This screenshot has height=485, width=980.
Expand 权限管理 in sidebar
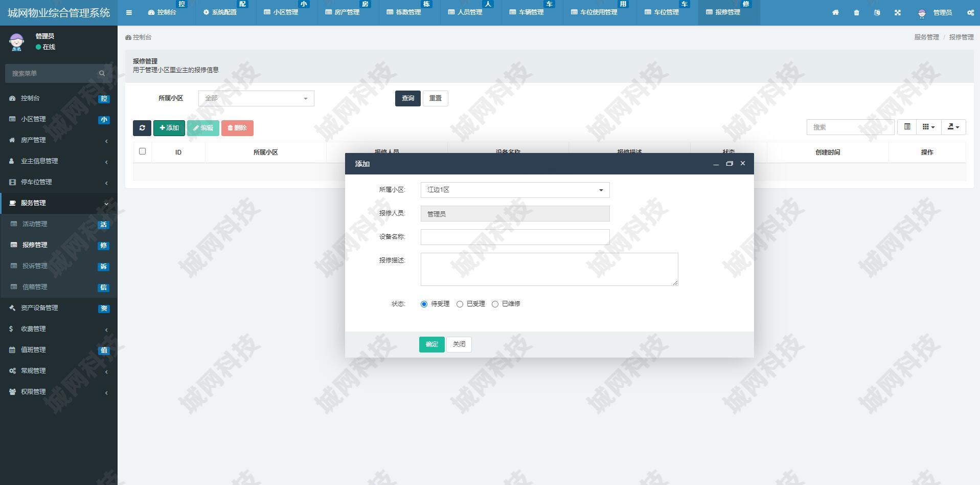[x=59, y=391]
